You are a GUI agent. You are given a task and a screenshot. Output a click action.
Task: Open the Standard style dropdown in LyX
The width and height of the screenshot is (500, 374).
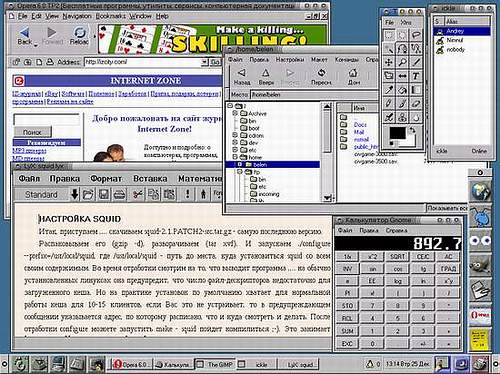74,194
